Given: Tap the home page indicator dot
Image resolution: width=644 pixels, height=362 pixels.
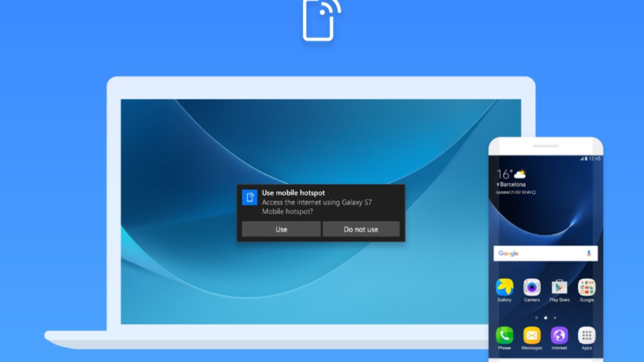Looking at the screenshot, I should (545, 318).
